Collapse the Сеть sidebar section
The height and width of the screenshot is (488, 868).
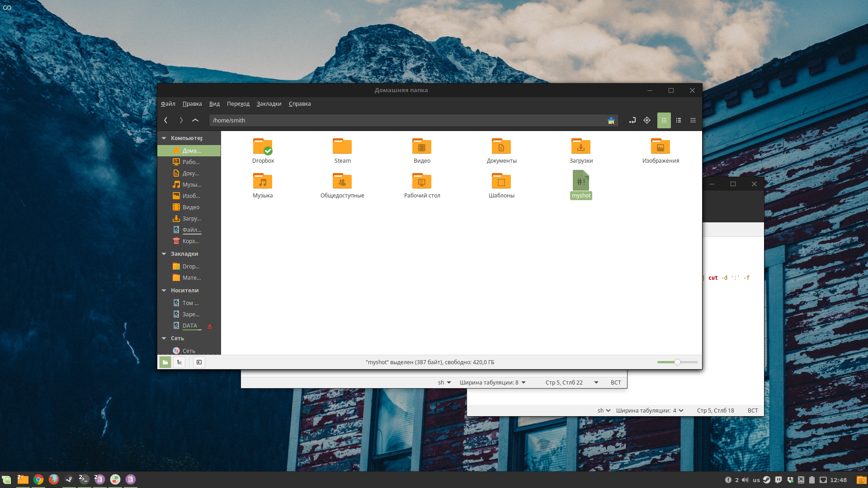164,338
